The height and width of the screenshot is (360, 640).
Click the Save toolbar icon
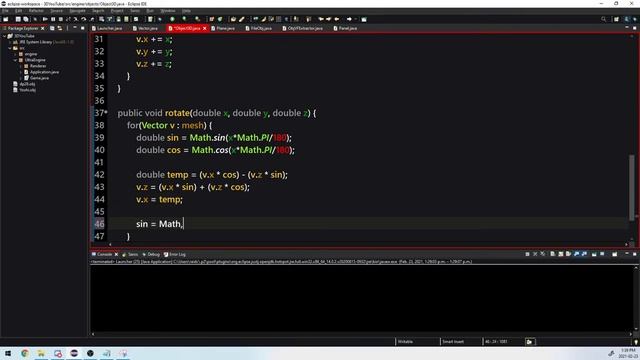[x=18, y=19]
